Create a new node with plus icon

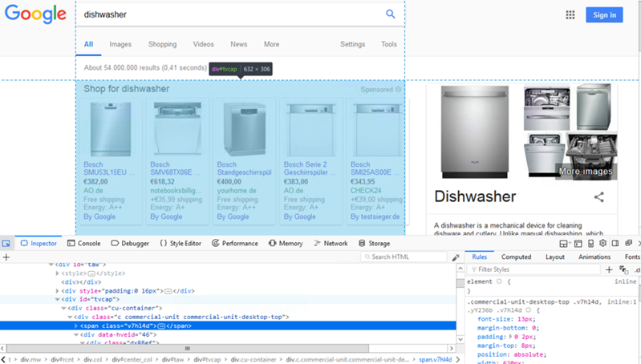coord(6,257)
